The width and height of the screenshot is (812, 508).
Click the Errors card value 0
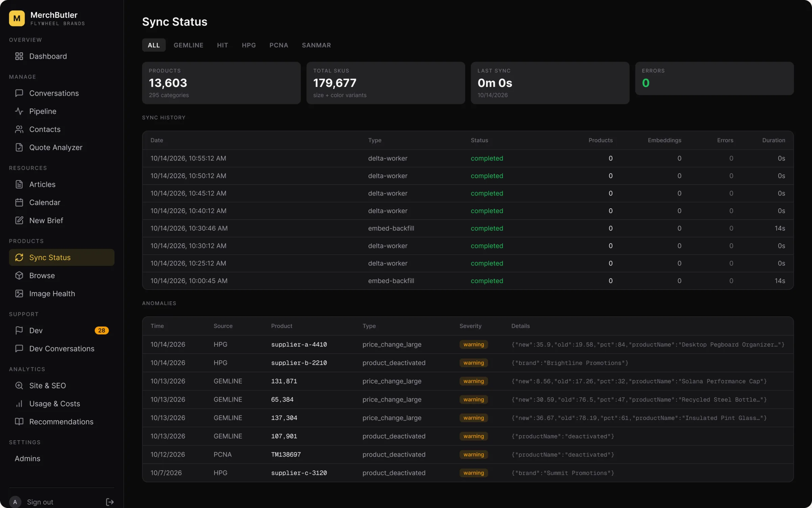(x=646, y=83)
